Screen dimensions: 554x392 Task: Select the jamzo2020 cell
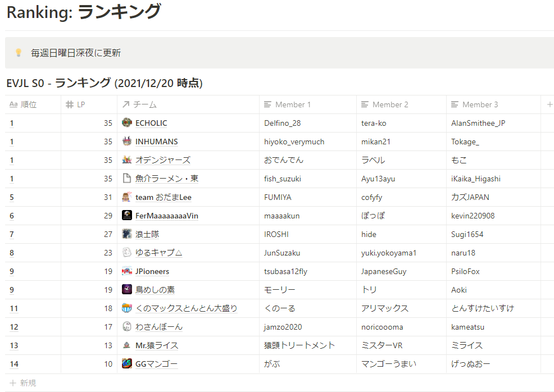click(308, 327)
